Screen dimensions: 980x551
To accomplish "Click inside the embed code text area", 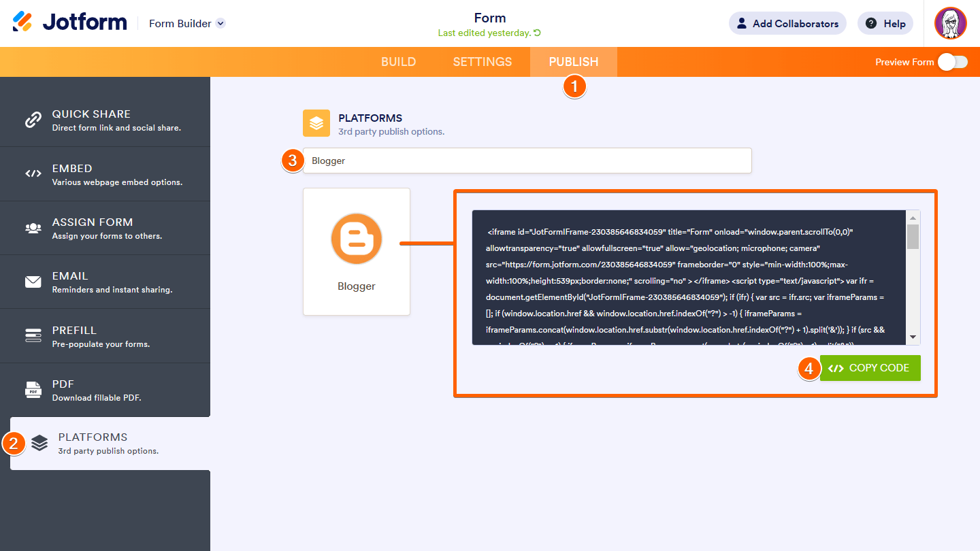I will [689, 278].
